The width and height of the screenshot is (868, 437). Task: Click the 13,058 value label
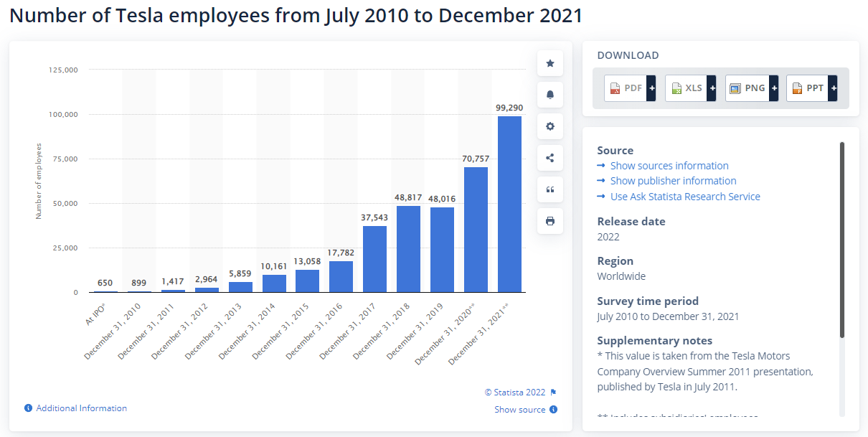(x=307, y=261)
